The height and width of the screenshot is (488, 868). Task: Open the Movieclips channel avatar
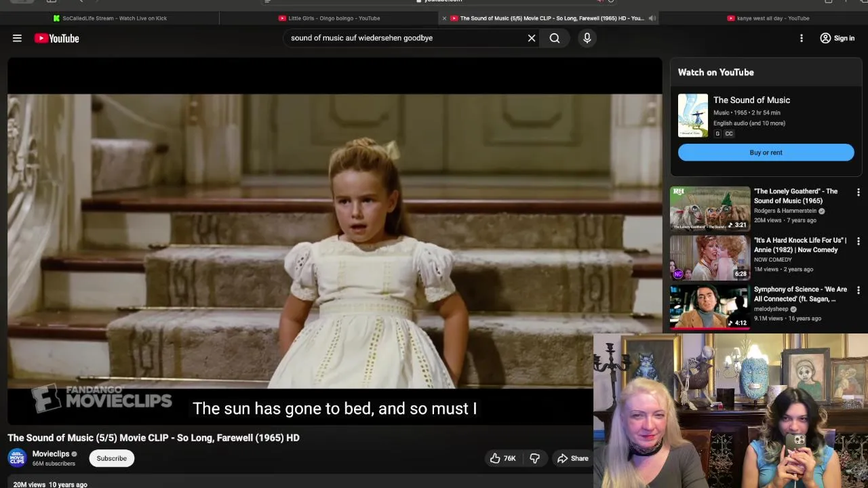coord(17,458)
